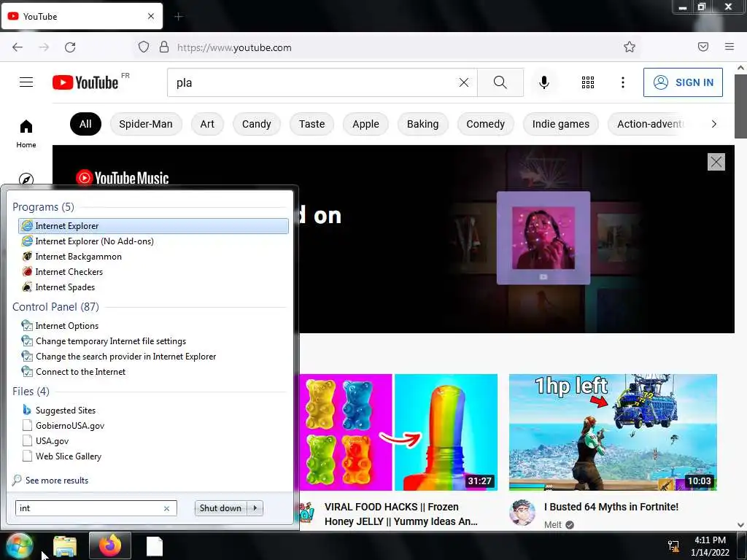Viewport: 747px width, 560px height.
Task: Open Windows Explorer from the taskbar
Action: coord(65,546)
